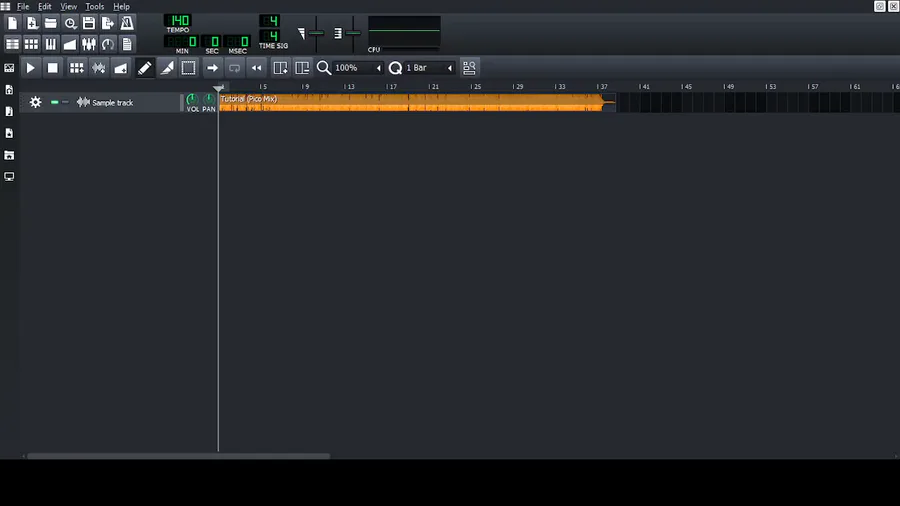Open the My Samples sidebar tab
Image resolution: width=900 pixels, height=506 pixels.
(9, 111)
